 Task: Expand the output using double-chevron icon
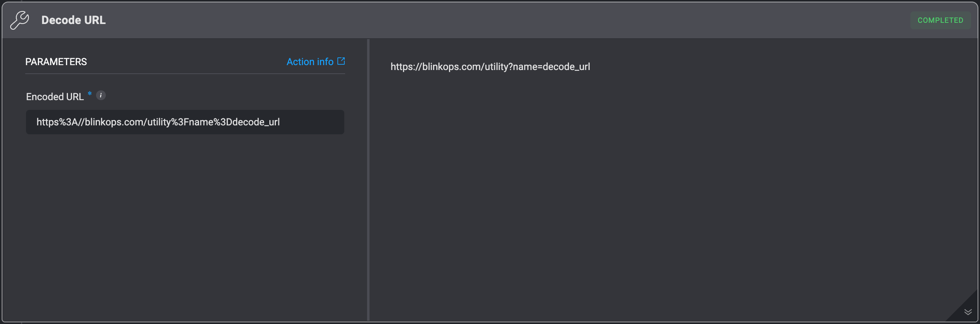pos(968,312)
